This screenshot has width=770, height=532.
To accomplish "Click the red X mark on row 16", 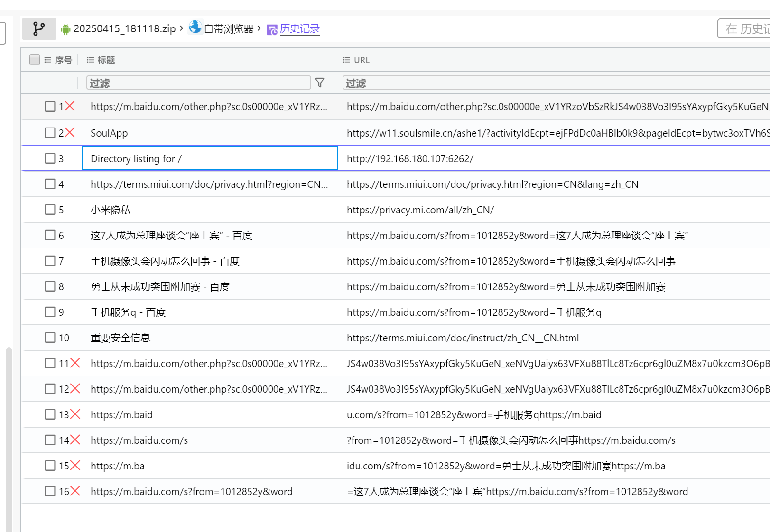I will (75, 491).
